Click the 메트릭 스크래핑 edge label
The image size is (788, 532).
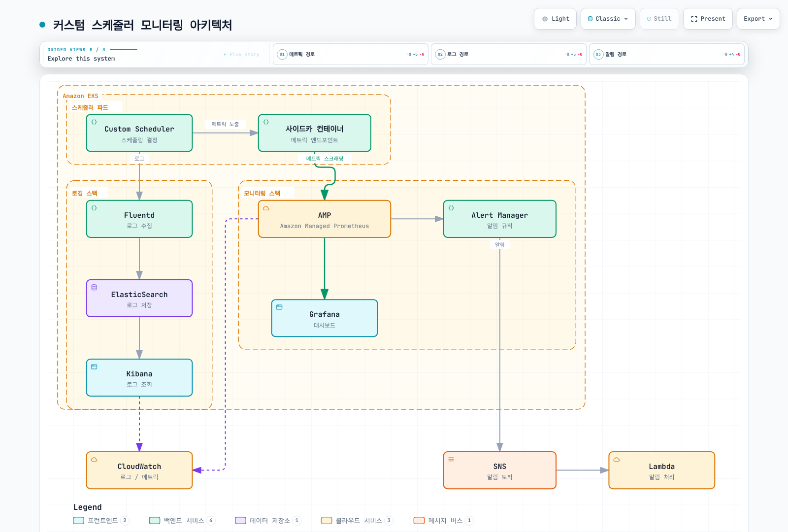(325, 159)
